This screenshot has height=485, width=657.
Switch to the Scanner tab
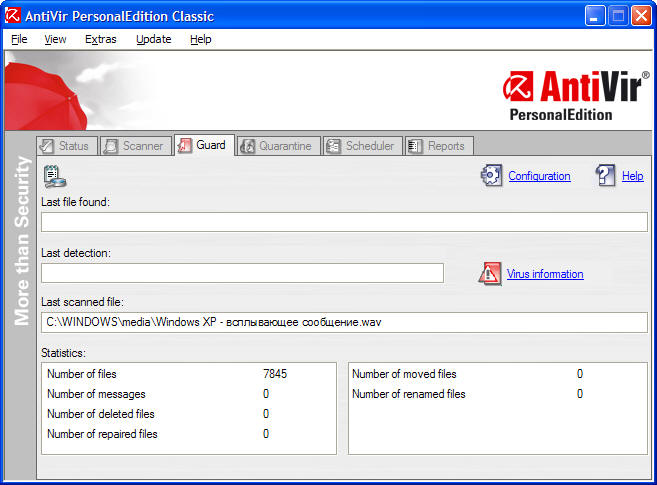136,146
